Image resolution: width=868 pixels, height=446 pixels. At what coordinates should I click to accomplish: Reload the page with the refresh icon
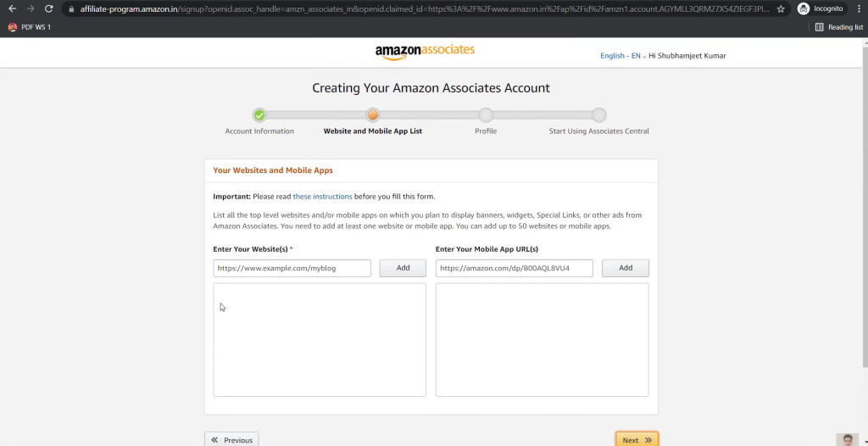(48, 8)
